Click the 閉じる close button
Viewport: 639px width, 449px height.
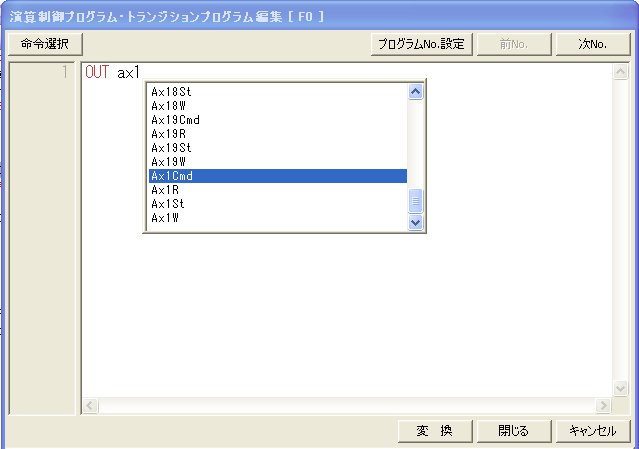click(x=513, y=431)
